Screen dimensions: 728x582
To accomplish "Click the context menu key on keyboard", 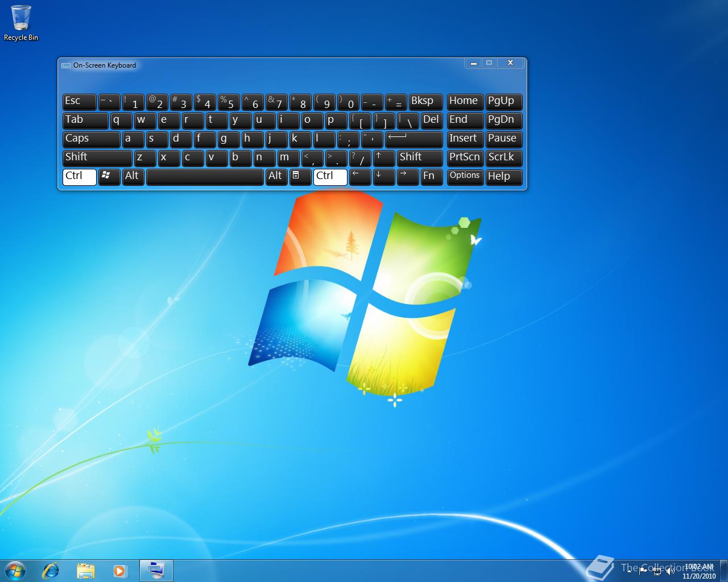I will pos(300,177).
